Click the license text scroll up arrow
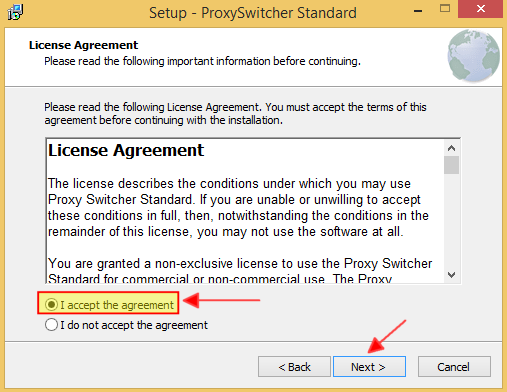This screenshot has width=507, height=392. pos(451,148)
